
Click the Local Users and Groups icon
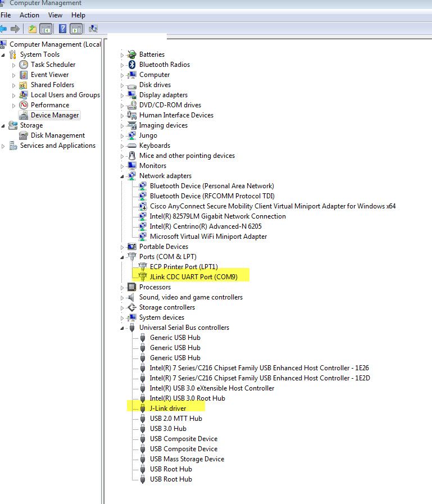click(23, 95)
